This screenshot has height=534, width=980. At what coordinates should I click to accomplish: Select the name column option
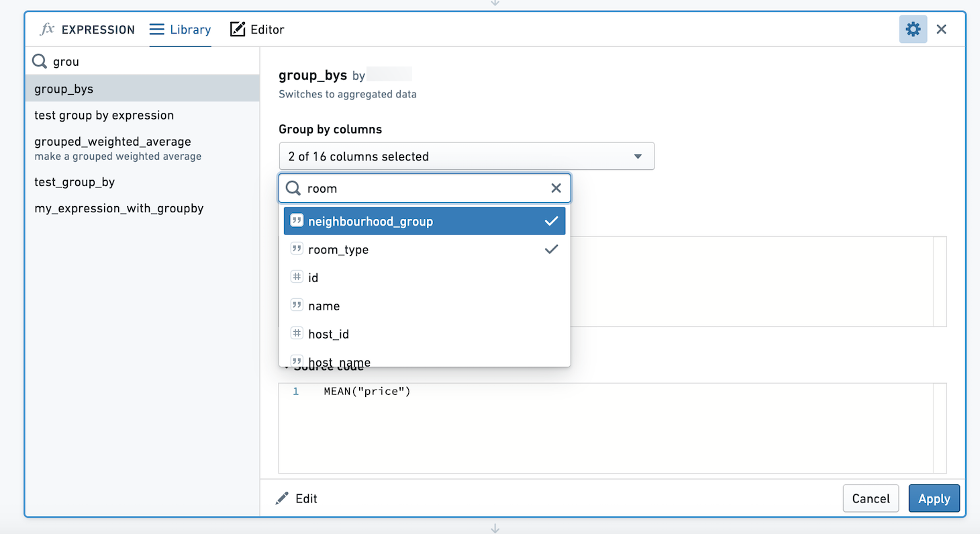[x=424, y=306]
